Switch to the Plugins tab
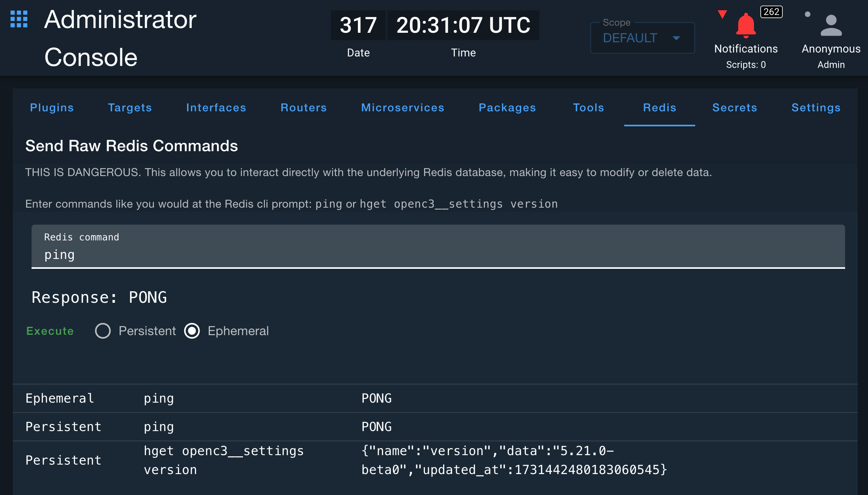The width and height of the screenshot is (868, 495). (52, 107)
